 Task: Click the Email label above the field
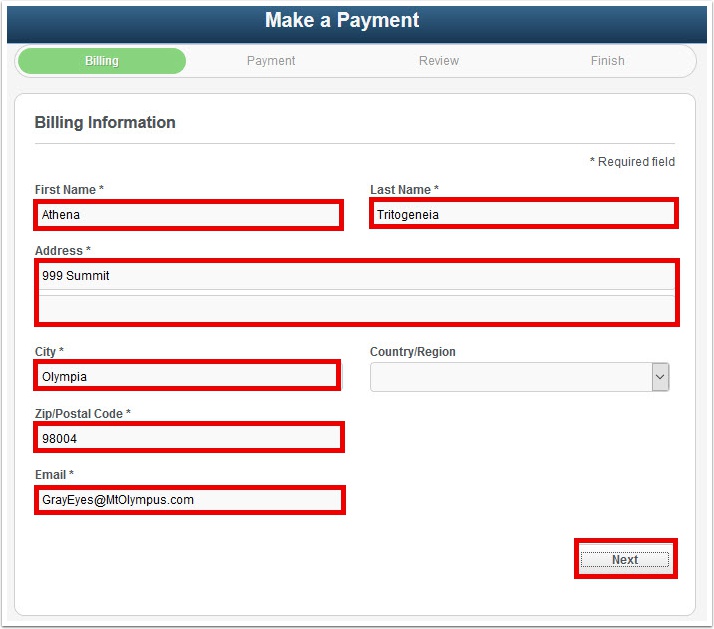55,475
